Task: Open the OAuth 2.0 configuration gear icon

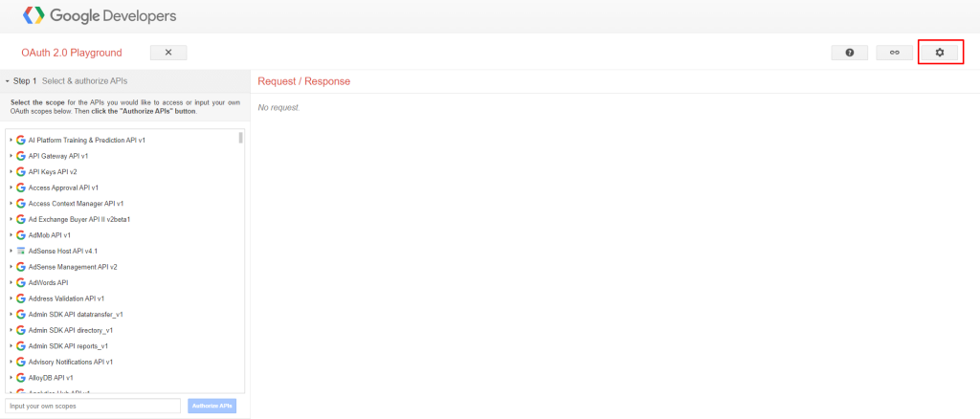Action: pos(939,53)
